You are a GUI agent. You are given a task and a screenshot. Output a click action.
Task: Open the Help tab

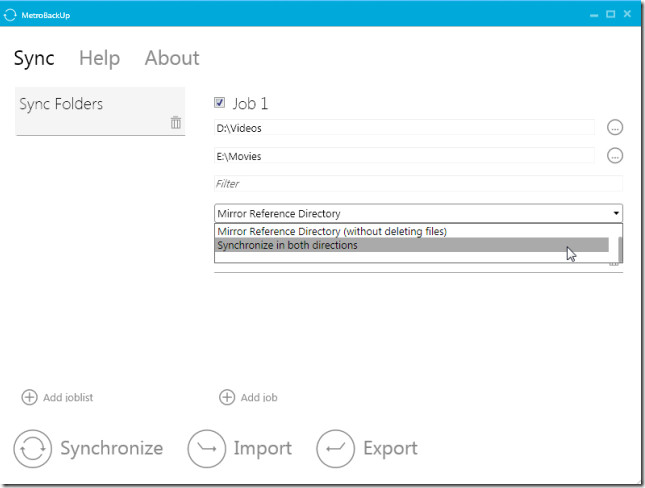pos(99,58)
